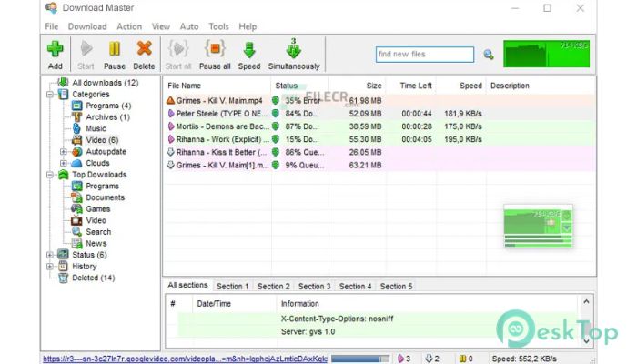
Task: Collapse the Categories tree node
Action: coord(49,95)
